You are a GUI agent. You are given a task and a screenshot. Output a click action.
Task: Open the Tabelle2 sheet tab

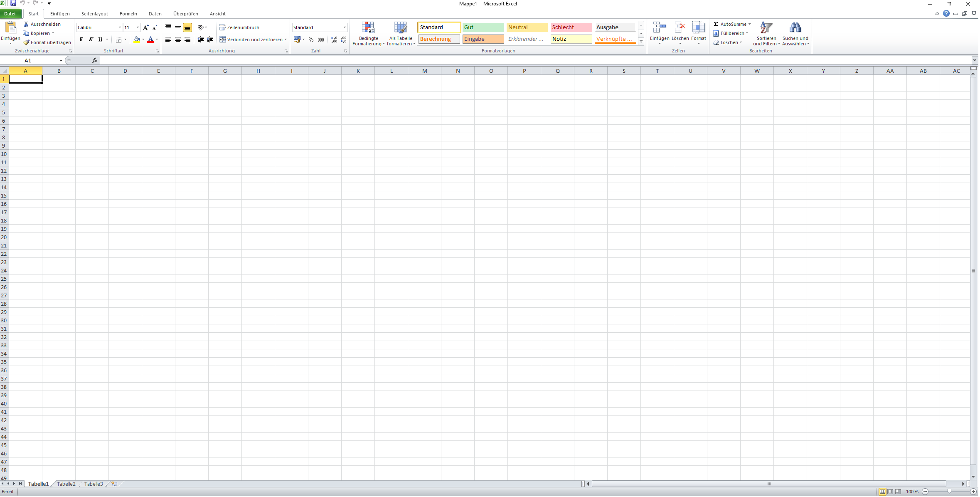pos(66,484)
